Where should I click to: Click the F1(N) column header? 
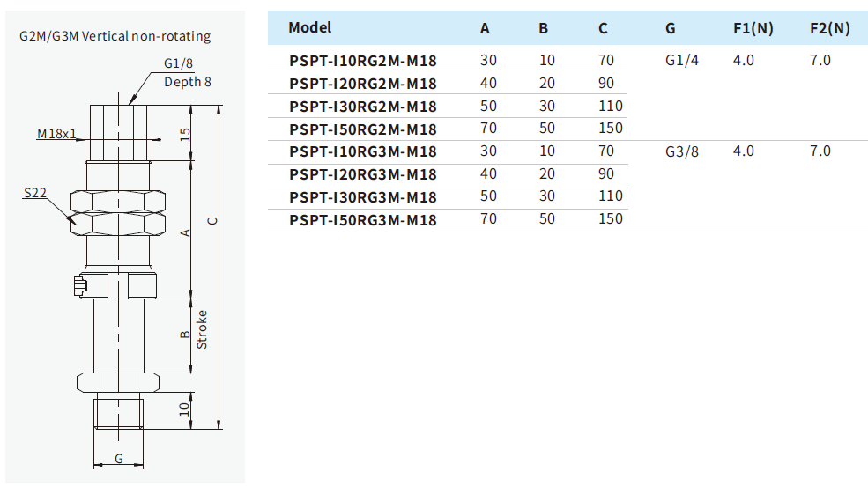753,28
